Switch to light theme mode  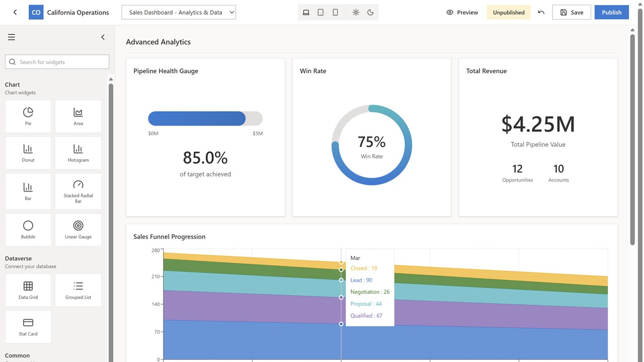tap(356, 13)
